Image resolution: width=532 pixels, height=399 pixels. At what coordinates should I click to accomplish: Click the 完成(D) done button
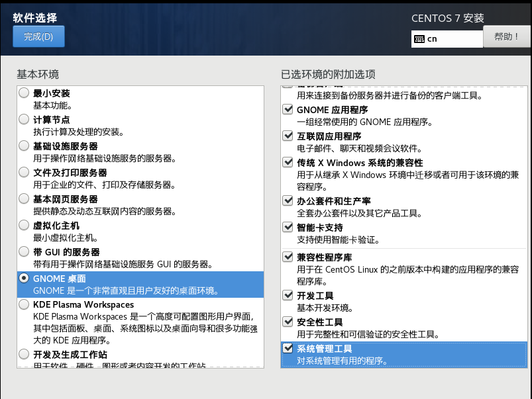coord(38,36)
